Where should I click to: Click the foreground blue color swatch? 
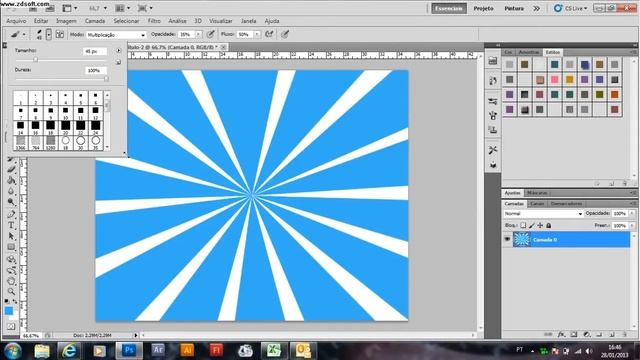[x=9, y=311]
